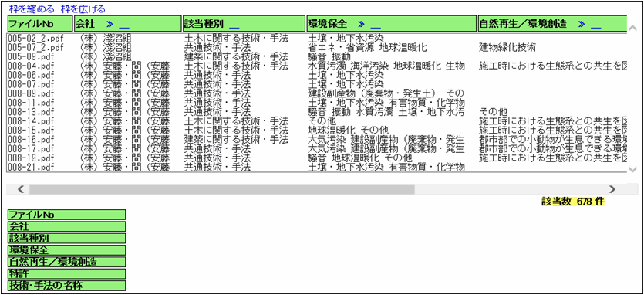Click 土木に関する技術・手法 in the 005-02_2.pdf row
The width and height of the screenshot is (644, 295).
pos(237,39)
